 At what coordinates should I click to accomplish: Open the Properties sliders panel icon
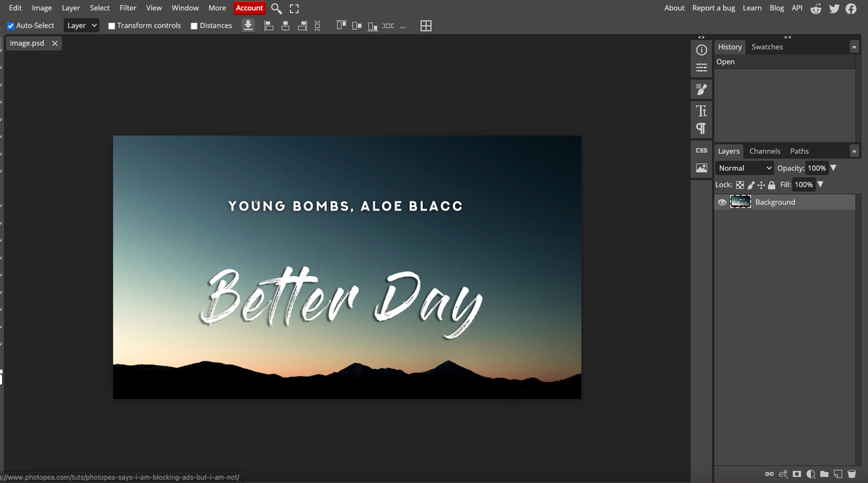(702, 68)
